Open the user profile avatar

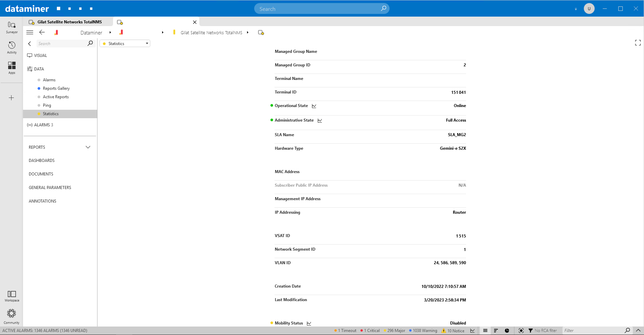(589, 8)
